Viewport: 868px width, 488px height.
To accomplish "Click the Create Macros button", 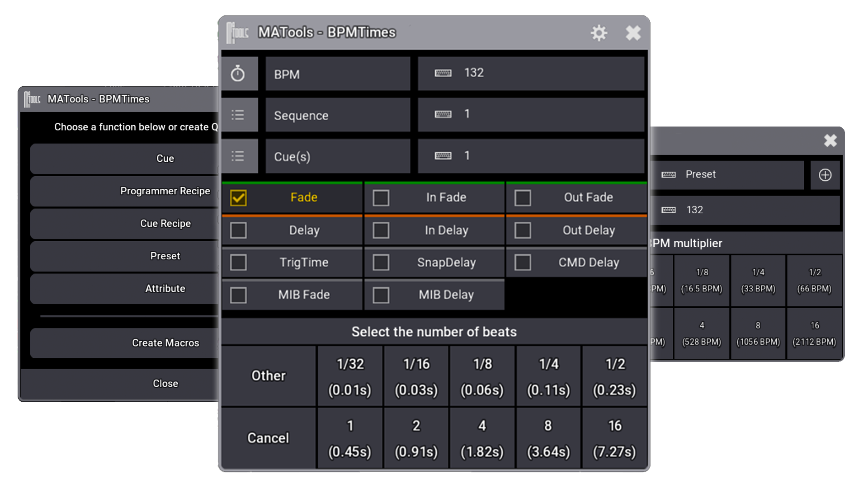I will (x=124, y=343).
